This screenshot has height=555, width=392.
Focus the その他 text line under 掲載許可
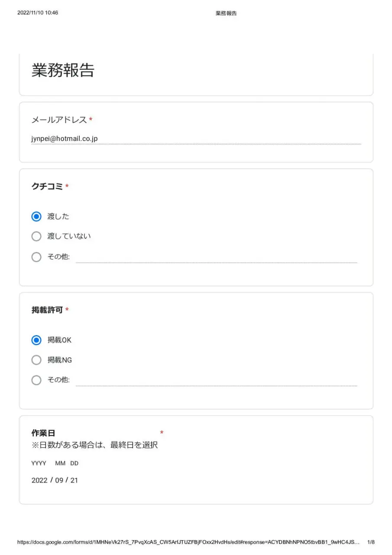click(216, 381)
